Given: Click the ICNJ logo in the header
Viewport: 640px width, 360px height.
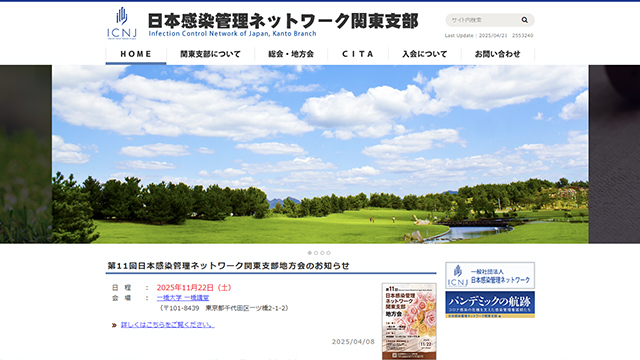Looking at the screenshot, I should click(x=122, y=23).
